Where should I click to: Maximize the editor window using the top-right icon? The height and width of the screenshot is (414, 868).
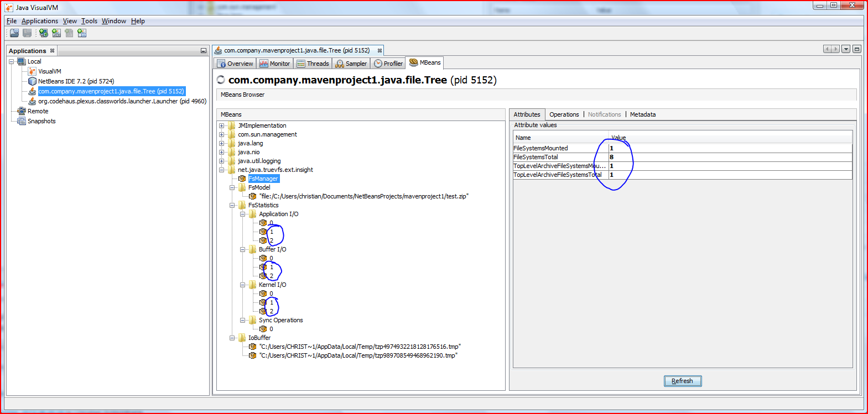tap(856, 49)
